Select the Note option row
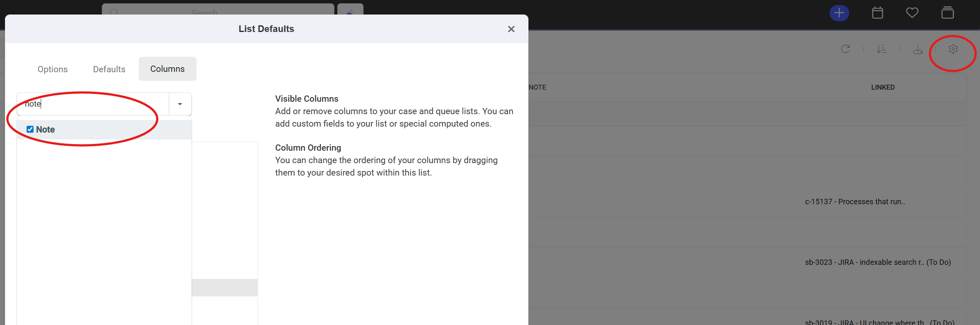 (104, 130)
